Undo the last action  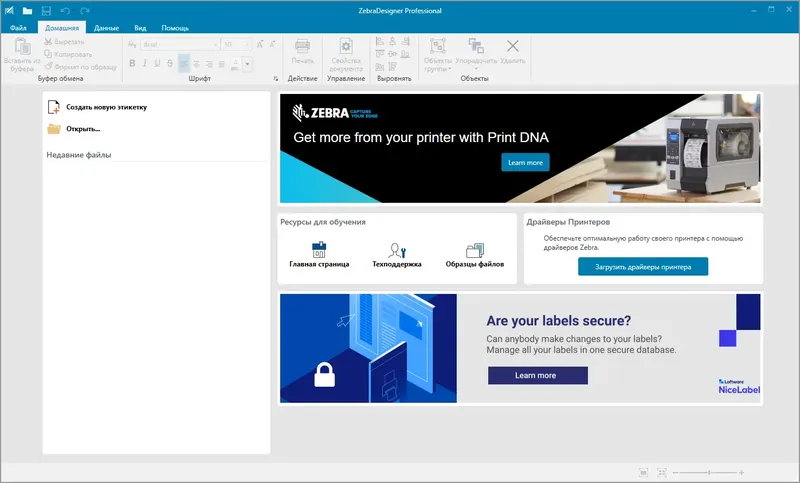click(x=65, y=10)
